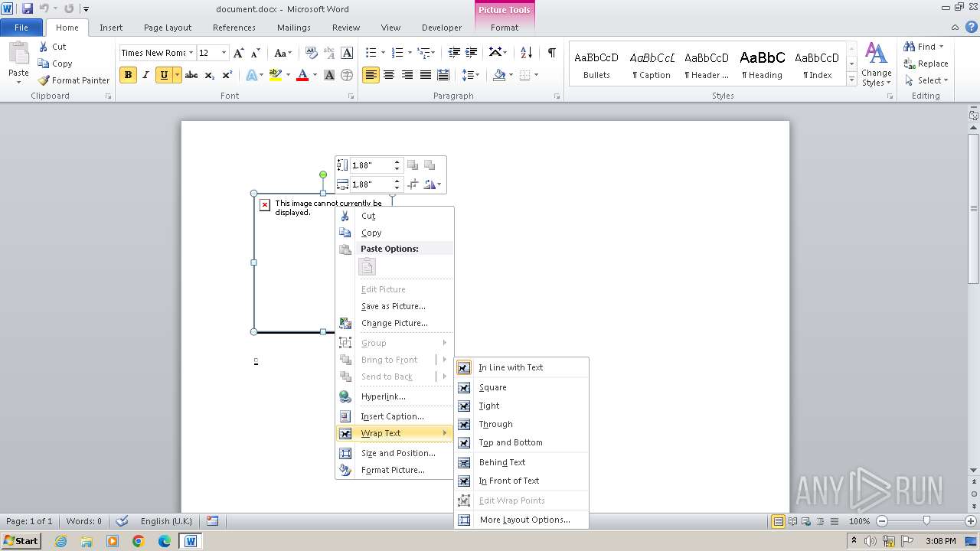Click the zoom in plus button
This screenshot has width=980, height=551.
point(970,521)
